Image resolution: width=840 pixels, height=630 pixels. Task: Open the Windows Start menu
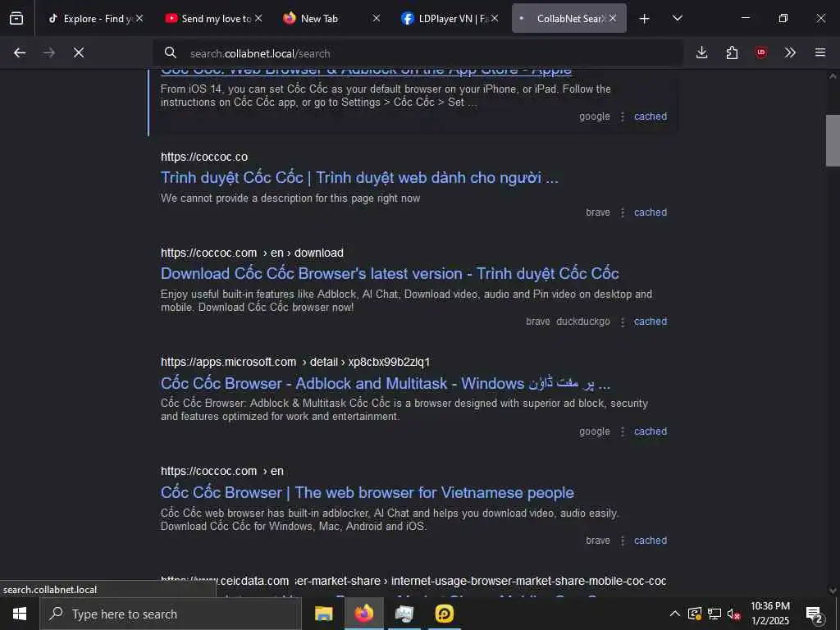pyautogui.click(x=20, y=614)
